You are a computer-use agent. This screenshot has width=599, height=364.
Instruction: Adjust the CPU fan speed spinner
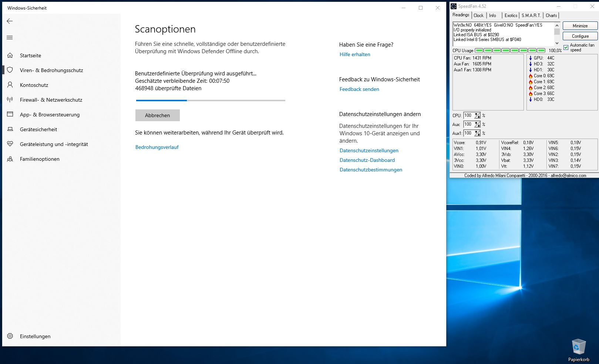click(x=478, y=115)
